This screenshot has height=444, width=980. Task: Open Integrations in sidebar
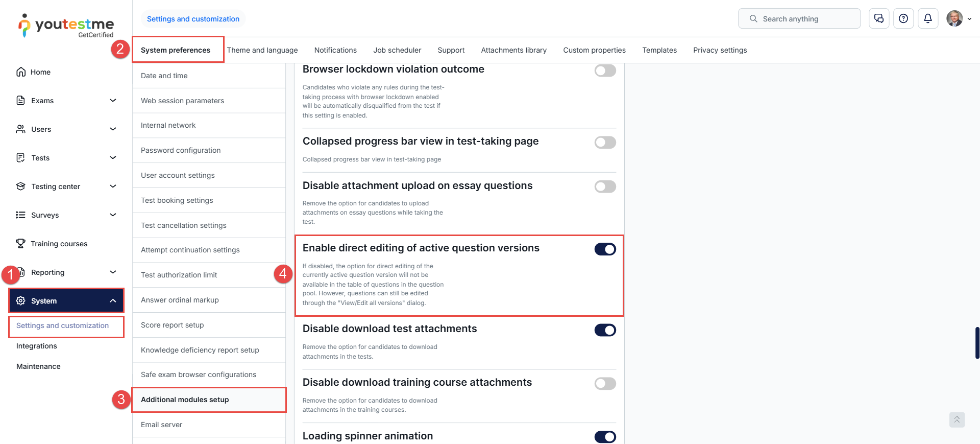tap(37, 346)
